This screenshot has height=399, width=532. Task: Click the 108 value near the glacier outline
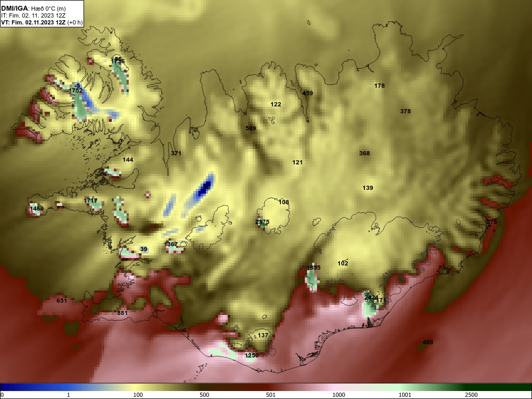(x=284, y=202)
